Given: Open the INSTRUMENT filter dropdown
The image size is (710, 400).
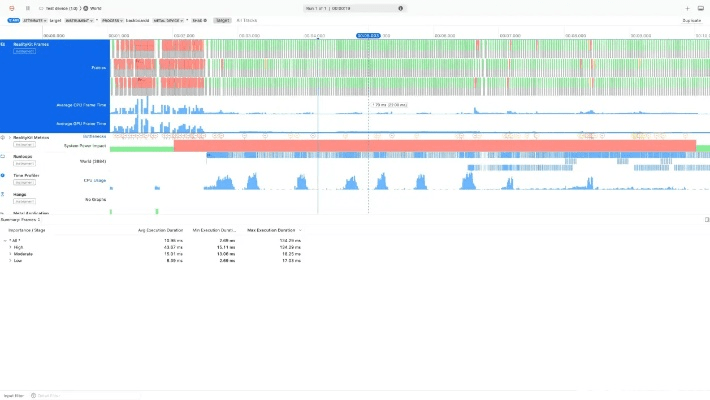Looking at the screenshot, I should click(81, 19).
